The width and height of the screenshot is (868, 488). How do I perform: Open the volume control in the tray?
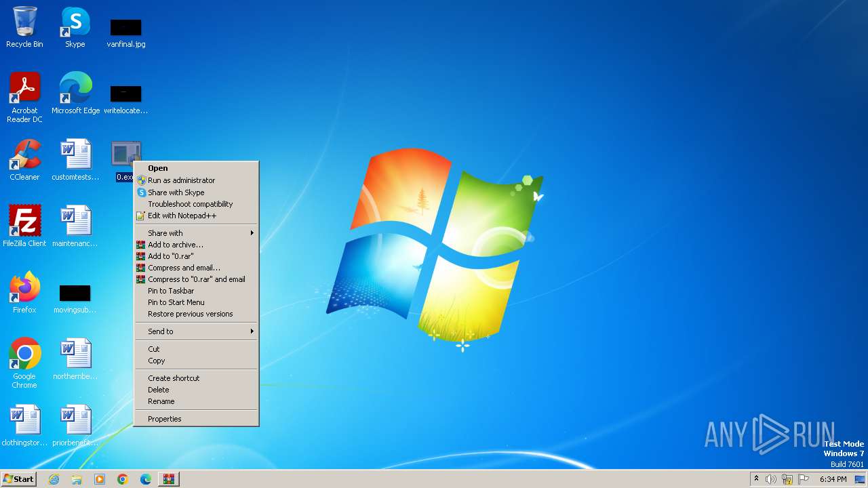click(x=771, y=479)
